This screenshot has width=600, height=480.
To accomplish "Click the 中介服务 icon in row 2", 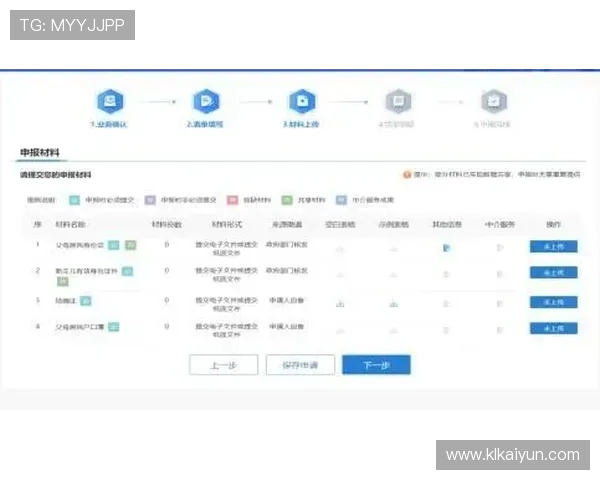I will coord(500,274).
